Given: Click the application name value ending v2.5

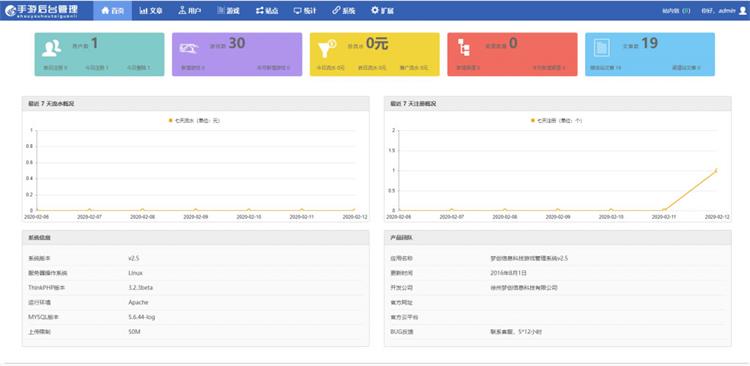Looking at the screenshot, I should pos(529,258).
